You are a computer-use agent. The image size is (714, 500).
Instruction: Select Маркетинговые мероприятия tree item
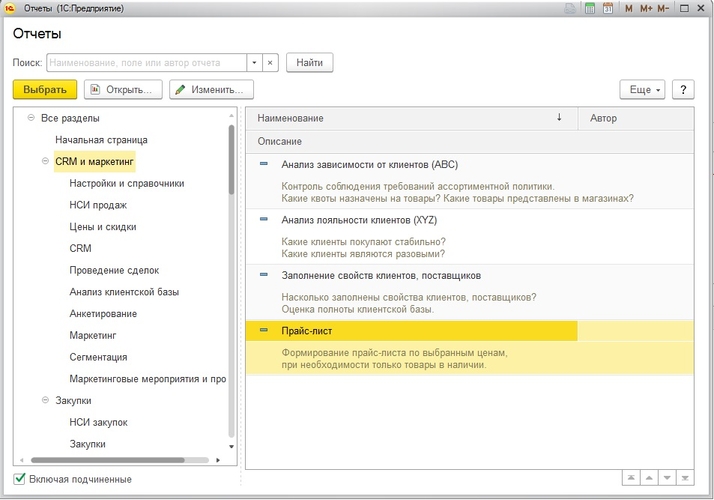click(148, 379)
